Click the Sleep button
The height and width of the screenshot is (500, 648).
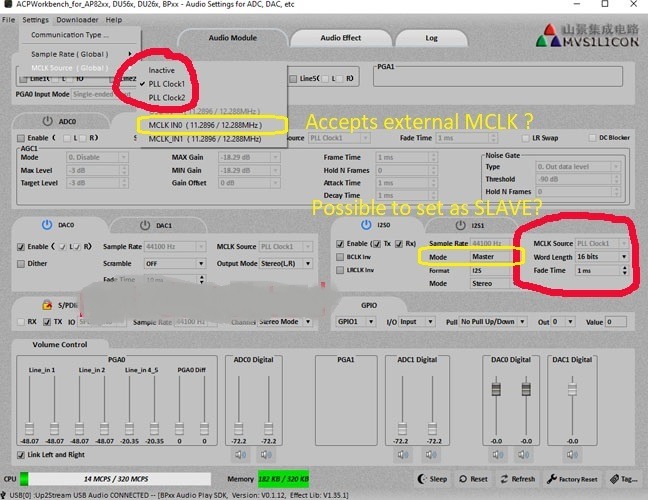click(432, 479)
